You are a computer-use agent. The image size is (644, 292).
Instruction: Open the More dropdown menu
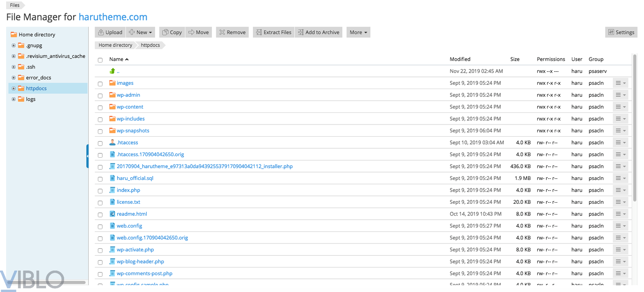pos(358,32)
